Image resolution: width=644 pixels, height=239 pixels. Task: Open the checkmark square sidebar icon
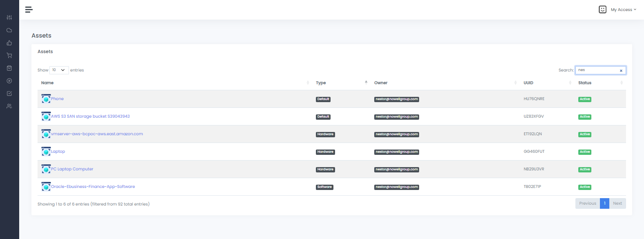[x=9, y=94]
